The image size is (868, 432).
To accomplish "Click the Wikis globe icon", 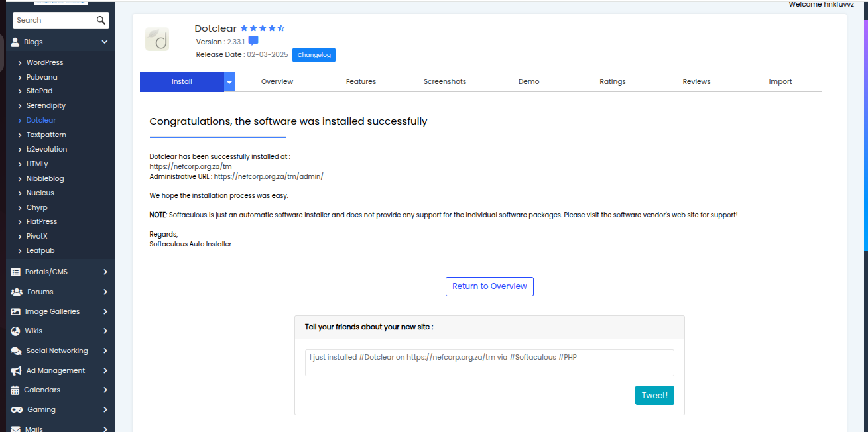I will 15,331.
